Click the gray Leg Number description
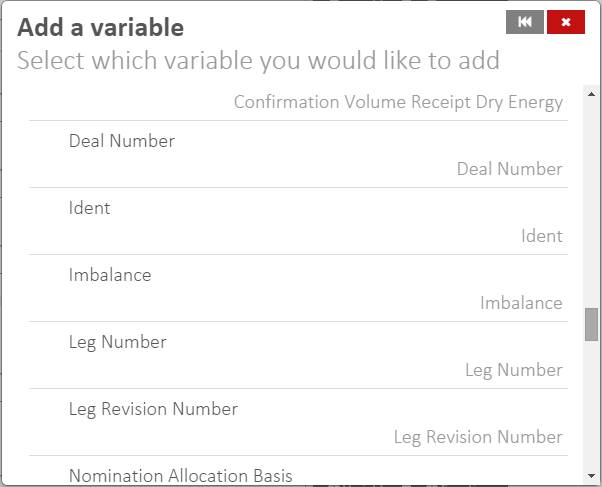602x487 pixels. (x=513, y=370)
